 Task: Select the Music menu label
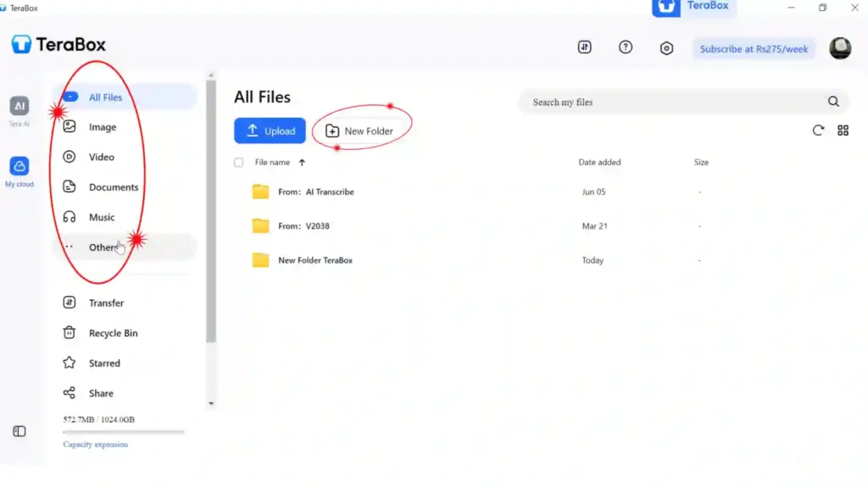(x=102, y=217)
